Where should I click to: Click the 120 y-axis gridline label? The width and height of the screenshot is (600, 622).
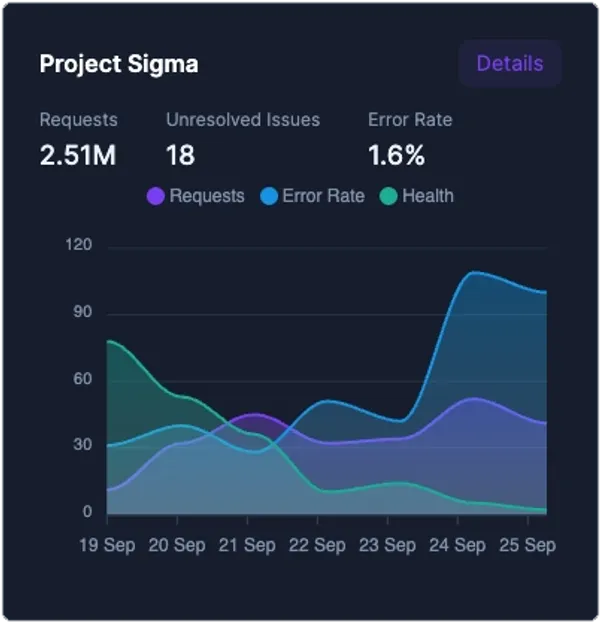coord(79,246)
